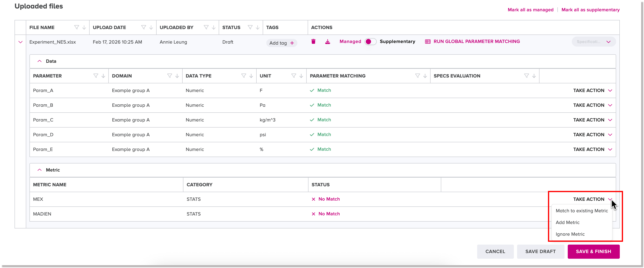The height and width of the screenshot is (268, 644).
Task: Choose Match to existing Metric
Action: click(582, 211)
